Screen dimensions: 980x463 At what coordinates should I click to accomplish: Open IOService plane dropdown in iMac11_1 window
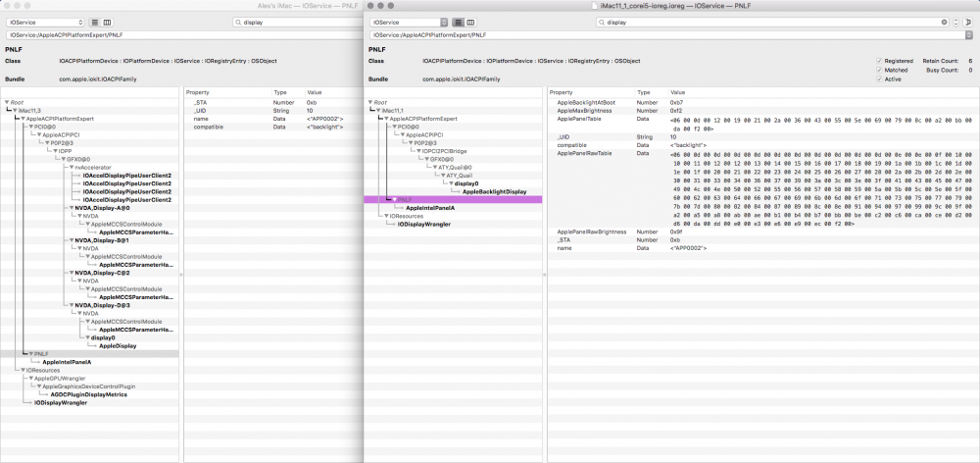click(x=408, y=23)
